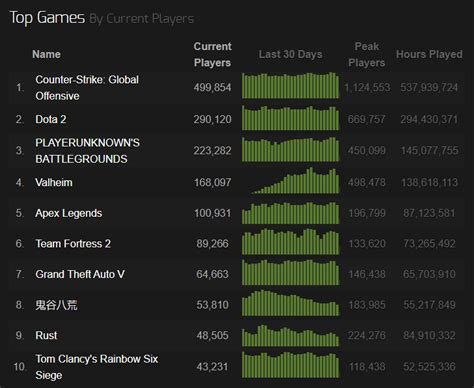Click hours played value 294,430,371
Screen dimensions: 474x388
429,119
